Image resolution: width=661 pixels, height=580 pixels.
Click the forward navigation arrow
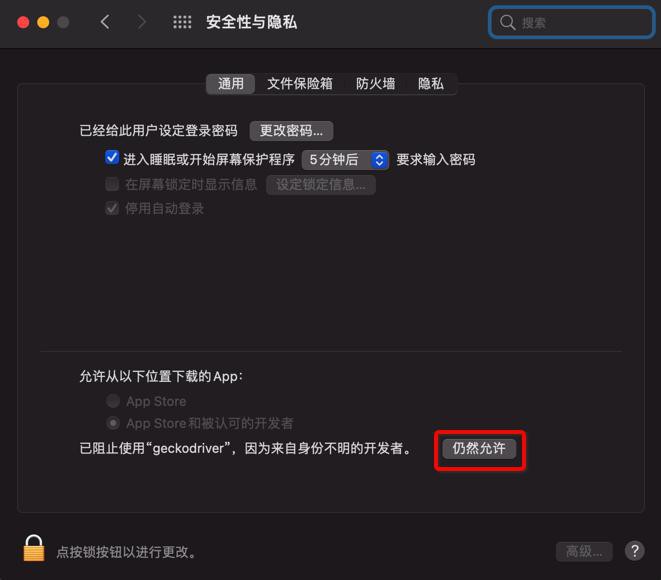click(x=142, y=22)
